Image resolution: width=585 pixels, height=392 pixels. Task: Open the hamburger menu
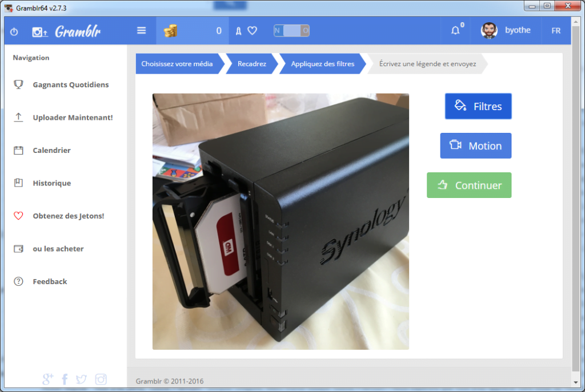142,31
